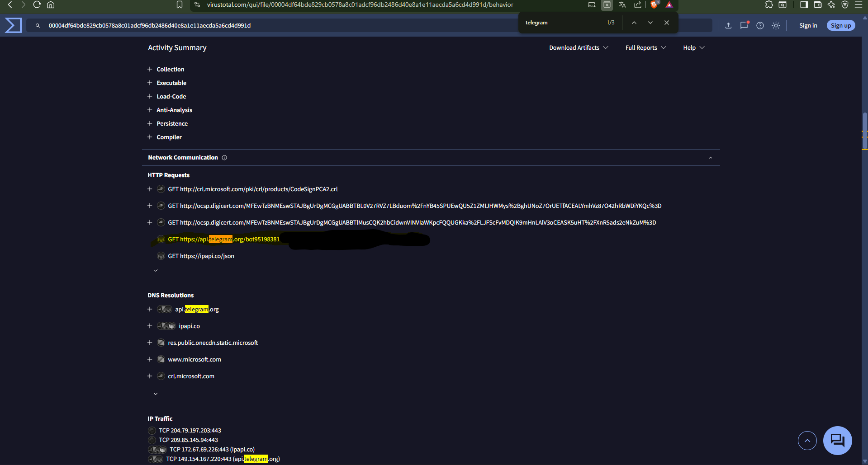Screen dimensions: 868x465
Task: Click sandbox icon beside ipapi.co/json request
Action: [x=161, y=256]
